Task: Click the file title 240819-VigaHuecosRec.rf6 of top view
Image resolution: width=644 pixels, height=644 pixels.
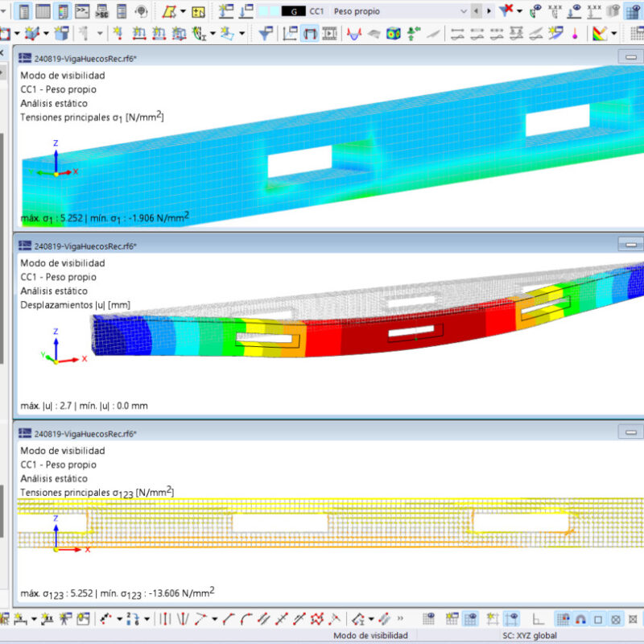Action: tap(85, 59)
